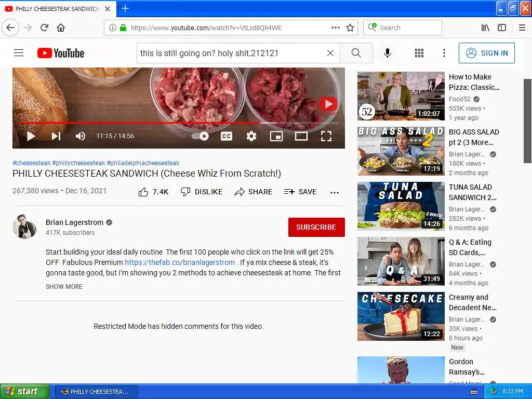Clear the YouTube search box text
The image size is (532, 399).
point(330,53)
